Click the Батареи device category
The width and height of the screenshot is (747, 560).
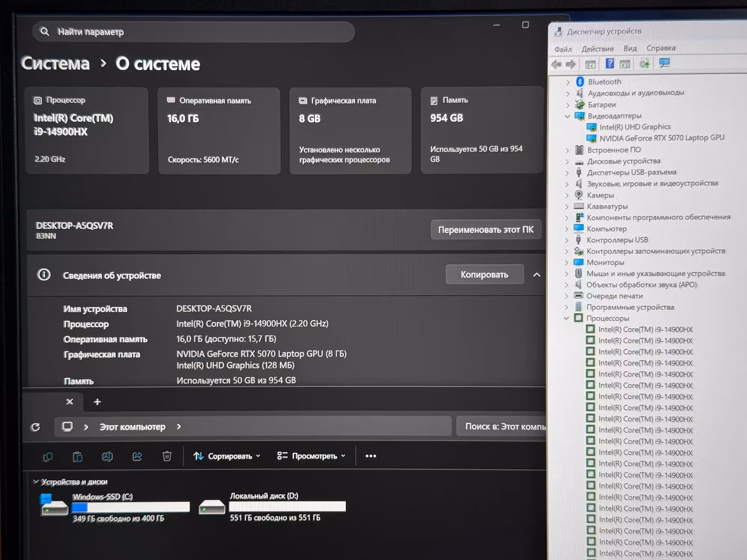point(602,105)
